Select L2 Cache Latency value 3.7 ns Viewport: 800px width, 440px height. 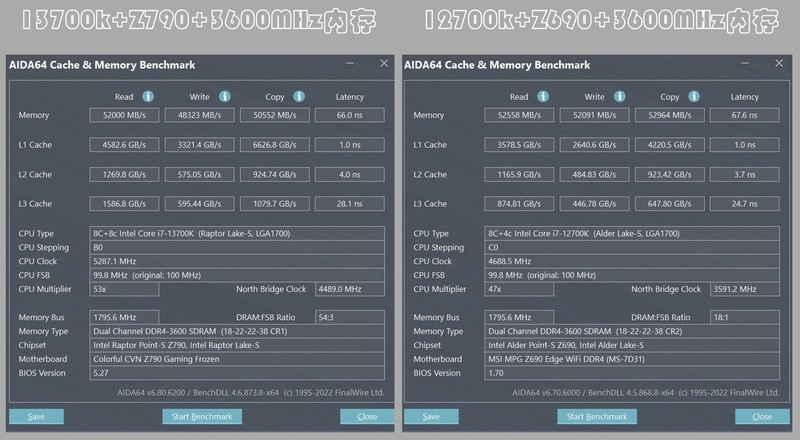[744, 175]
